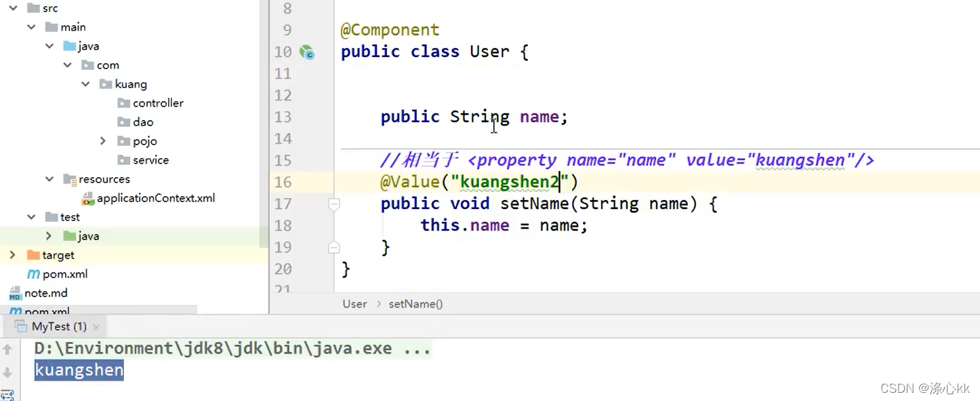
Task: Place the cursor in "this.name = name;" on line 18
Action: 504,225
